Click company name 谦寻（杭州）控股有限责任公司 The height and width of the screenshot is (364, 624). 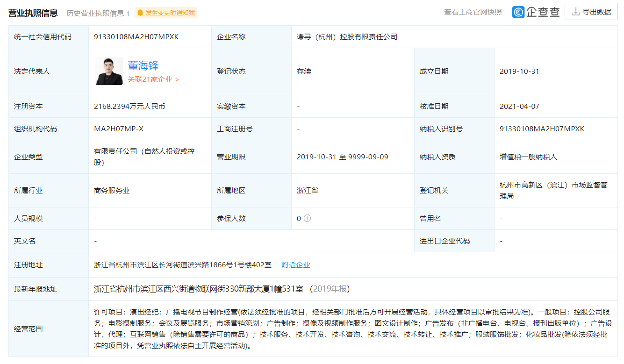pos(347,36)
